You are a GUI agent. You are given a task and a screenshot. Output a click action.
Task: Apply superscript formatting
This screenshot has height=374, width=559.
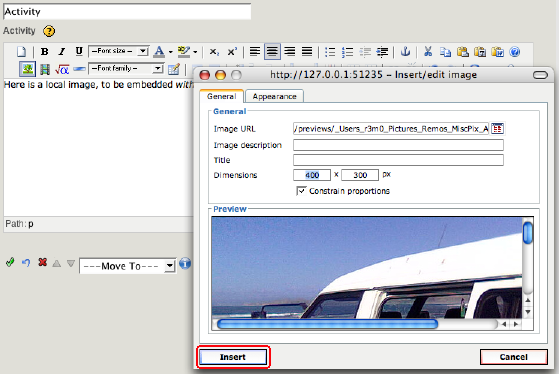(x=232, y=52)
